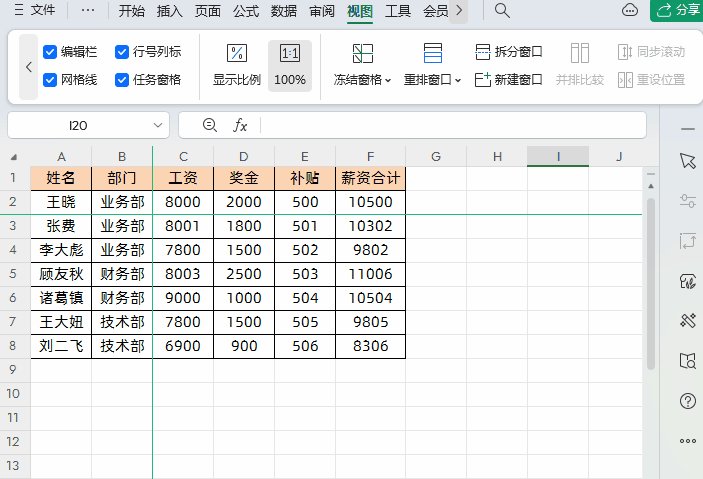This screenshot has height=479, width=703.
Task: Select cell with value 10302
Action: [x=370, y=226]
